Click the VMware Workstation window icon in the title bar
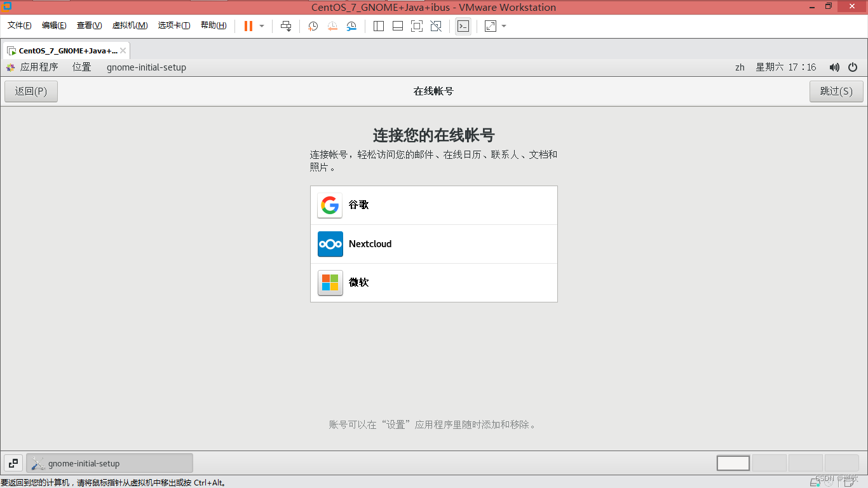 (8, 7)
